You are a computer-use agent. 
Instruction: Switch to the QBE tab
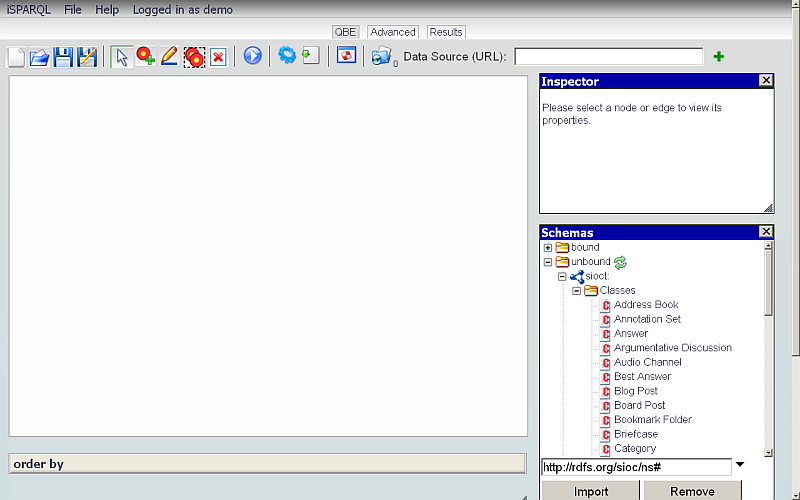[345, 32]
